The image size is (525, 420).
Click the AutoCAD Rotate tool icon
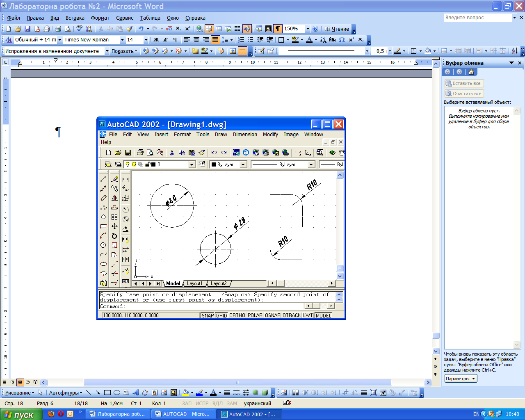[x=114, y=236]
